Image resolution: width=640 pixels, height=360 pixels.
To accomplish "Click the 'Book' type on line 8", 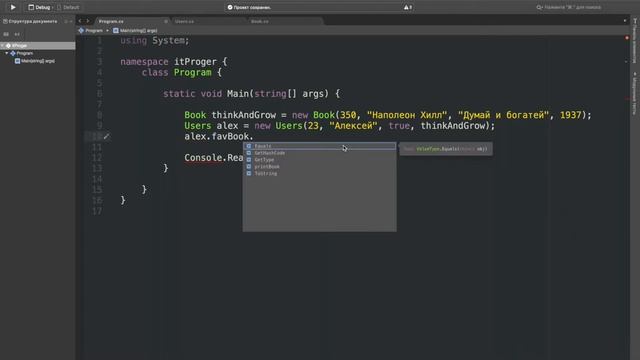I will 195,115.
